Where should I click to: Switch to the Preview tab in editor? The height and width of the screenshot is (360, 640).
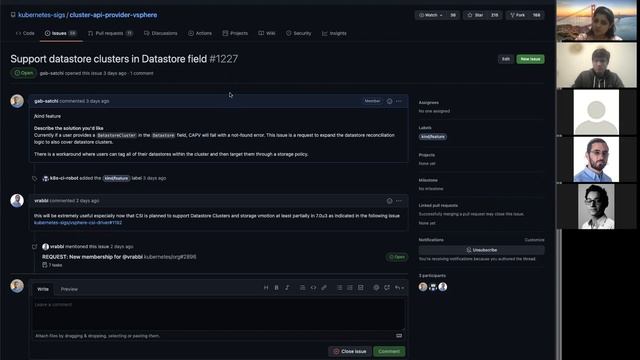click(69, 289)
